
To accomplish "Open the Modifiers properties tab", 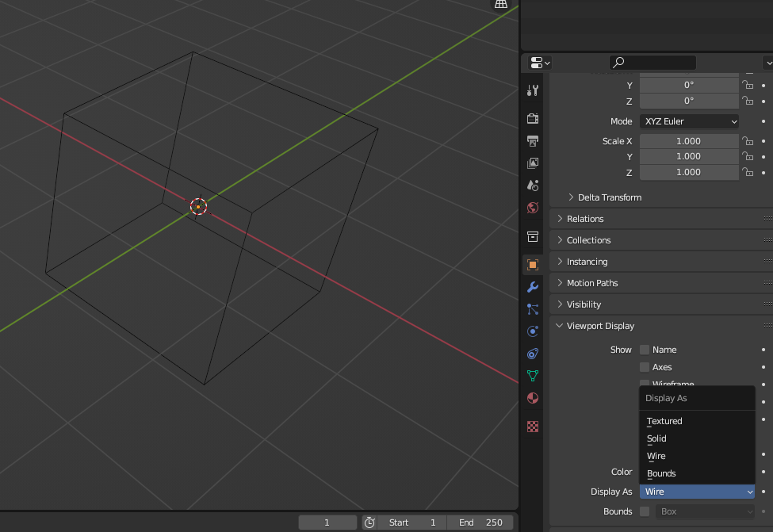I will (533, 287).
